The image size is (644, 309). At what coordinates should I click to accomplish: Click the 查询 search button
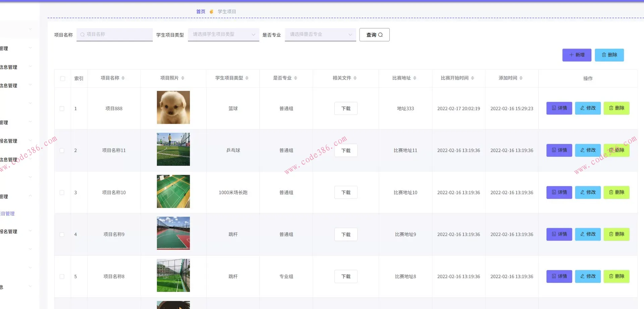(374, 35)
